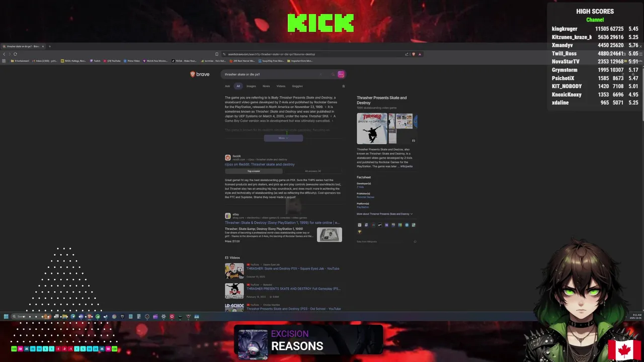Image resolution: width=644 pixels, height=362 pixels.
Task: Select All answers tab in Reddit result
Action: coord(312,171)
